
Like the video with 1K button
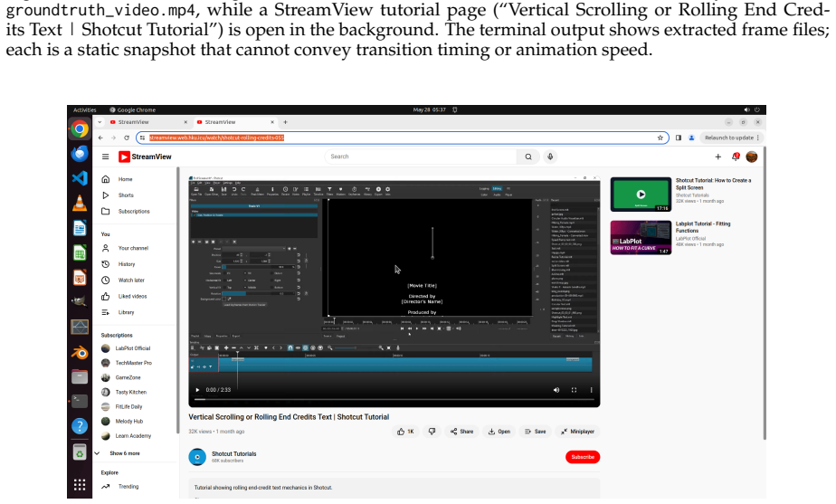click(405, 432)
